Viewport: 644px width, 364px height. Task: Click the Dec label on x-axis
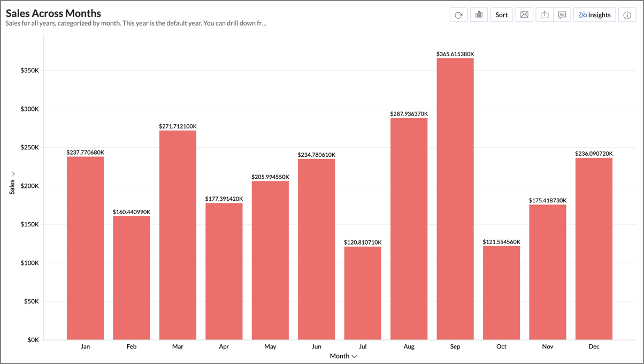pos(594,346)
